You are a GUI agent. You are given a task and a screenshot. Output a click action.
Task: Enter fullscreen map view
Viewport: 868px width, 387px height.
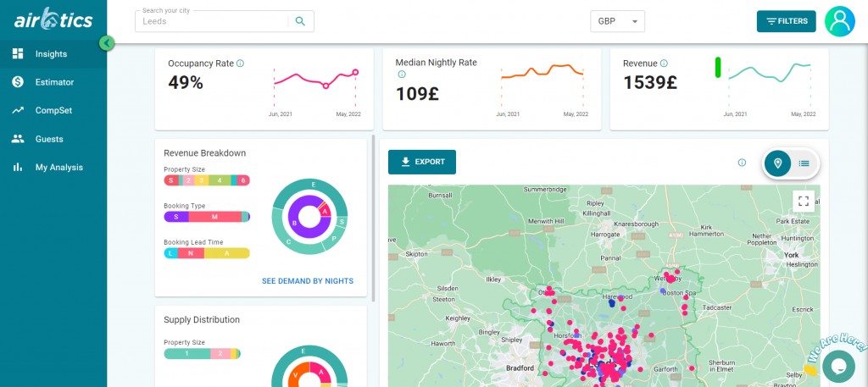804,202
